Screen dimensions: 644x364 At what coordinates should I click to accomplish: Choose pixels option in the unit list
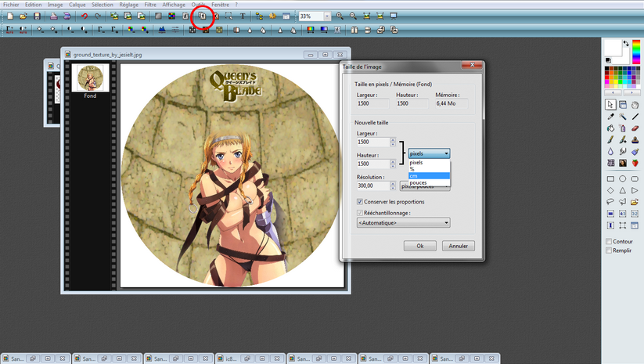429,163
